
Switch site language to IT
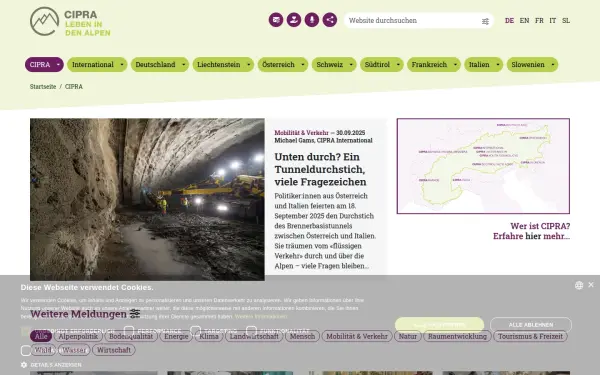pyautogui.click(x=553, y=21)
